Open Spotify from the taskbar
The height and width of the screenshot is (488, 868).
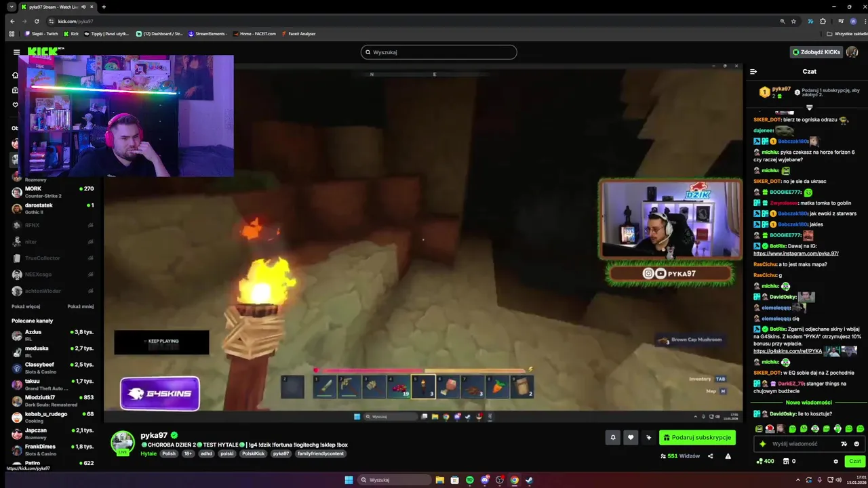click(470, 480)
